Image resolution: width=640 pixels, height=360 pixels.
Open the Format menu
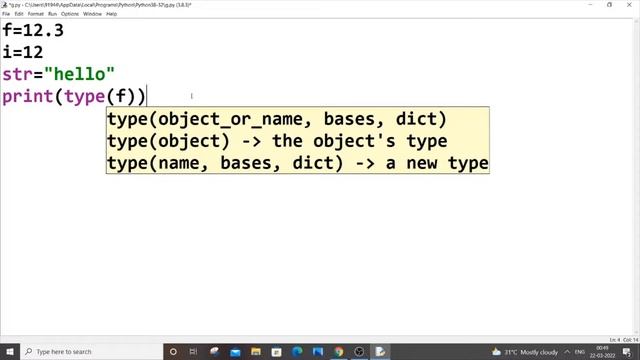pyautogui.click(x=36, y=14)
